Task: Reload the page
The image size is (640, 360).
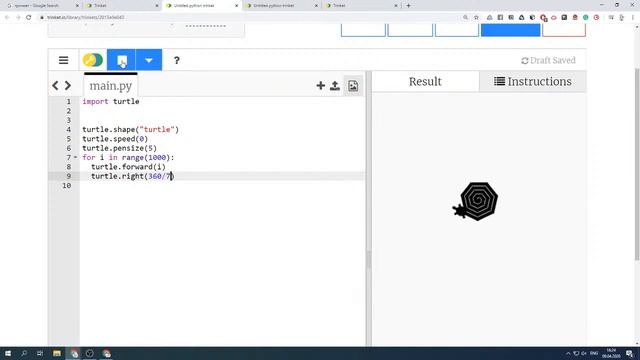Action: (29, 18)
